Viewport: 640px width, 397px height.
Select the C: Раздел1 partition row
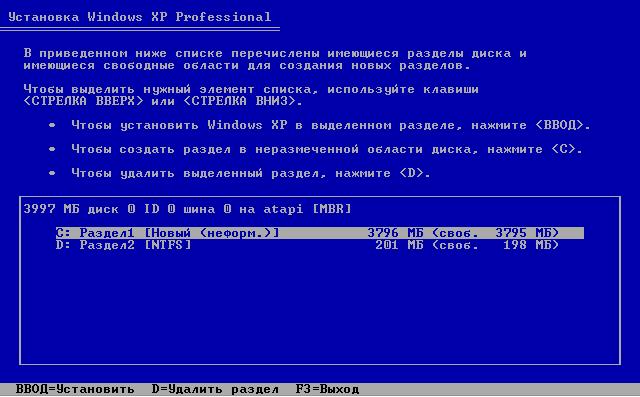pyautogui.click(x=320, y=233)
